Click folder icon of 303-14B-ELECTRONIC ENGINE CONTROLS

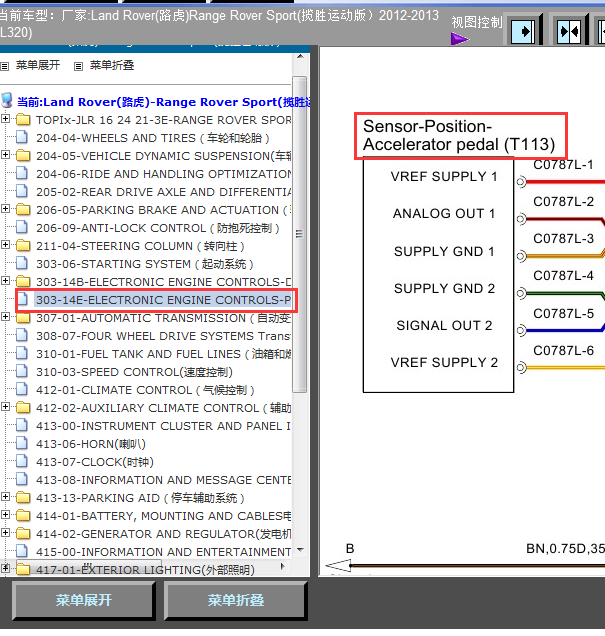pyautogui.click(x=23, y=281)
